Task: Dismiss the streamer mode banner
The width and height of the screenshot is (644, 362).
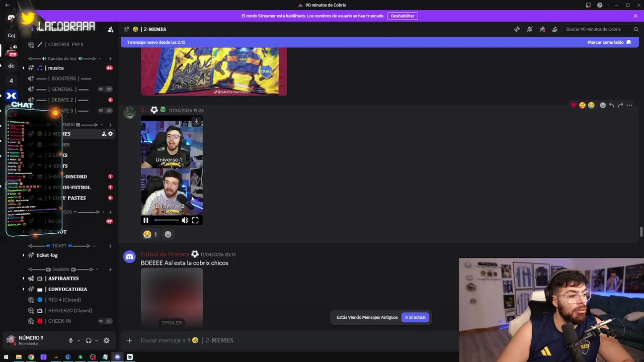Action: pos(635,16)
